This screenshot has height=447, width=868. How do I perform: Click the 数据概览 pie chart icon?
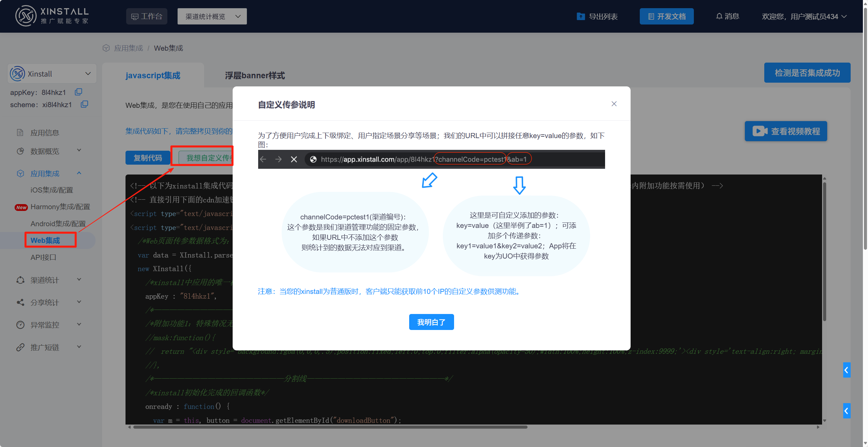[x=20, y=151]
